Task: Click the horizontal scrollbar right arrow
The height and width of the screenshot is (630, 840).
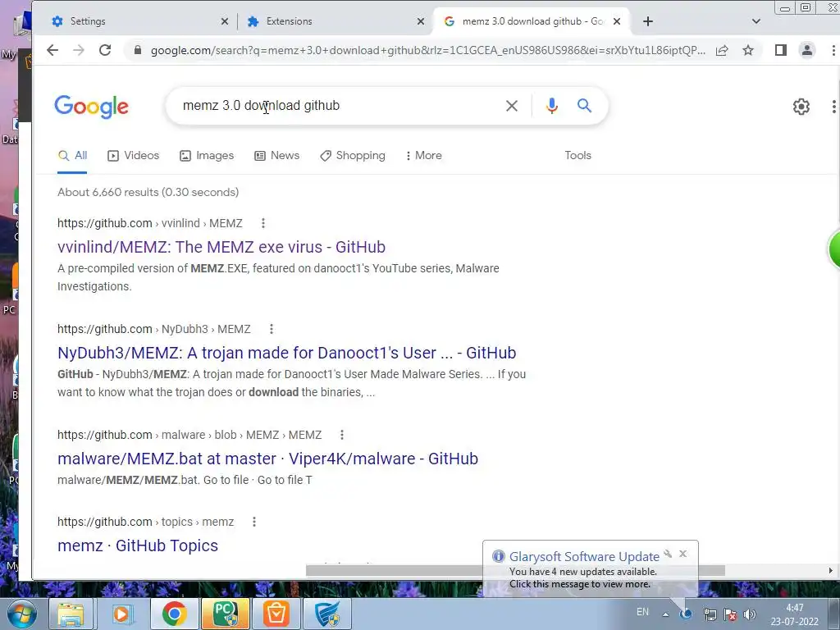Action: (x=831, y=571)
